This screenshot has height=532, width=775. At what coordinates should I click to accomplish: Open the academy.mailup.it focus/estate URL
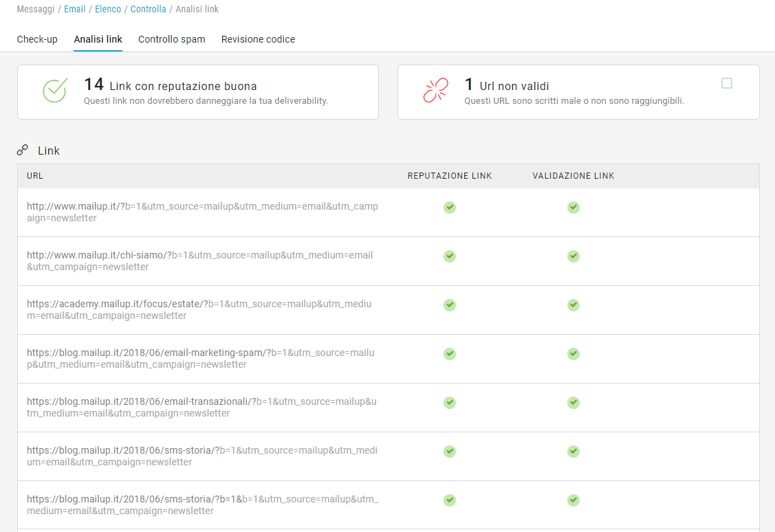[x=199, y=309]
